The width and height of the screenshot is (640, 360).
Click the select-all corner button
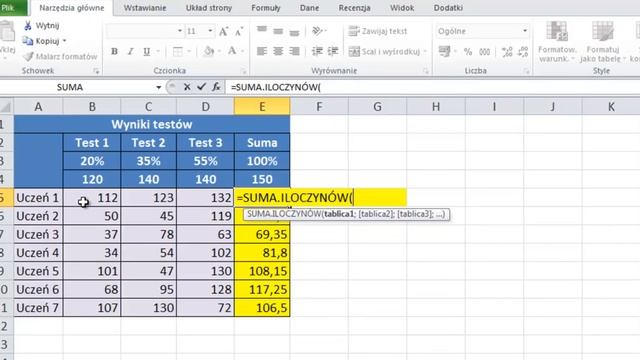[6, 107]
